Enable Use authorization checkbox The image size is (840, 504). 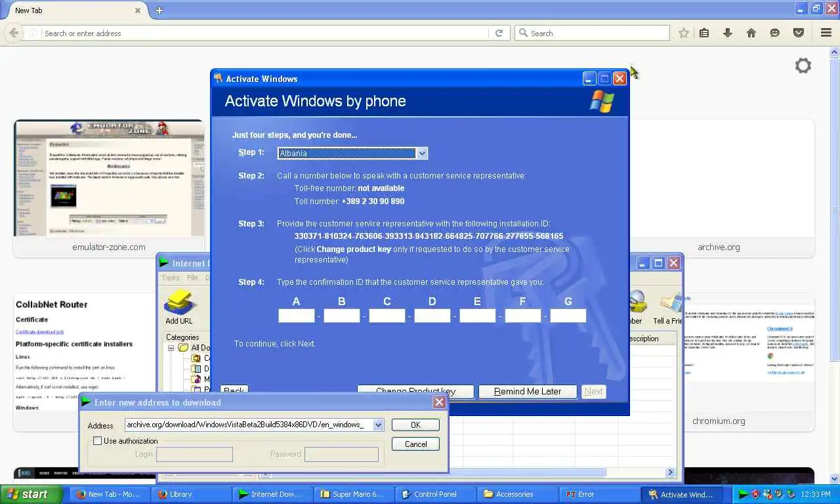[98, 441]
